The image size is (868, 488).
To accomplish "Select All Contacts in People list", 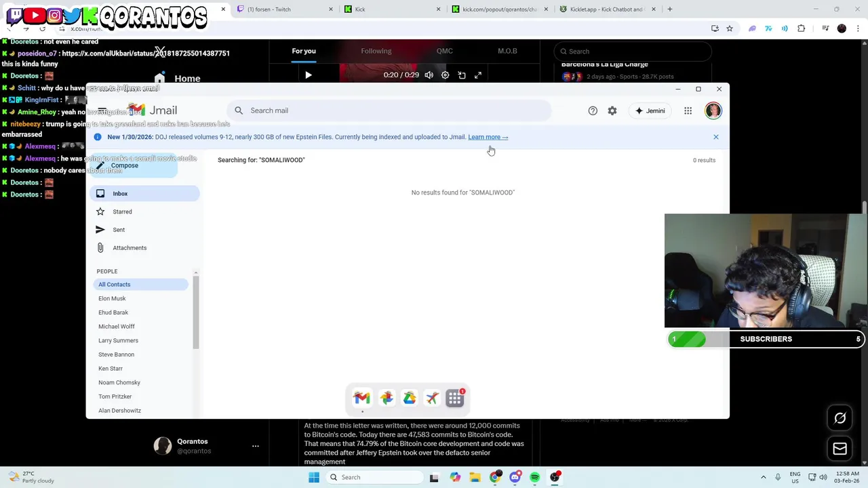I will pos(140,285).
